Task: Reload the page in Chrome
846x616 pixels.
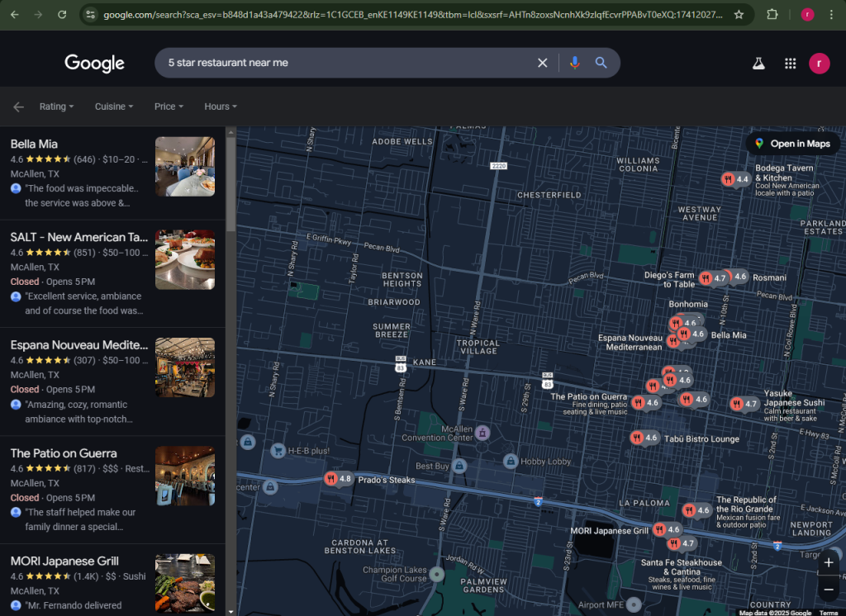Action: [x=62, y=15]
